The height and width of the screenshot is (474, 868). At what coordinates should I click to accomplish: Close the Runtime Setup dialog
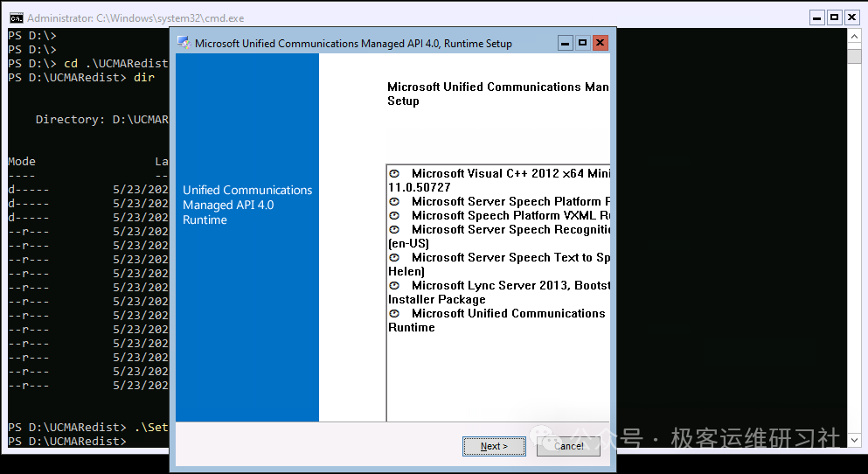pyautogui.click(x=600, y=43)
